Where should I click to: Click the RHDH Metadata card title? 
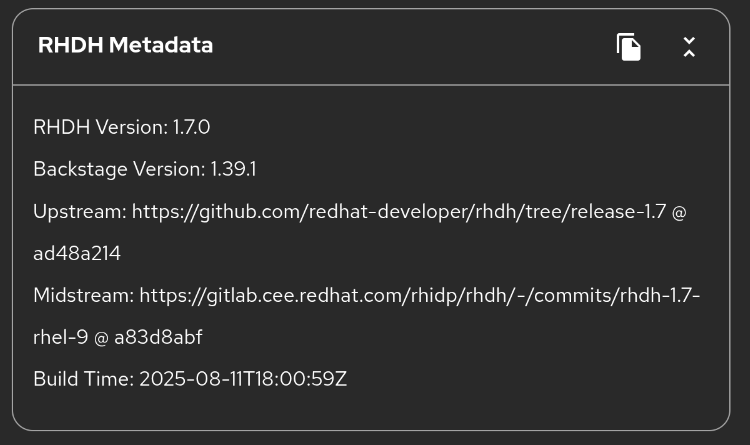125,45
